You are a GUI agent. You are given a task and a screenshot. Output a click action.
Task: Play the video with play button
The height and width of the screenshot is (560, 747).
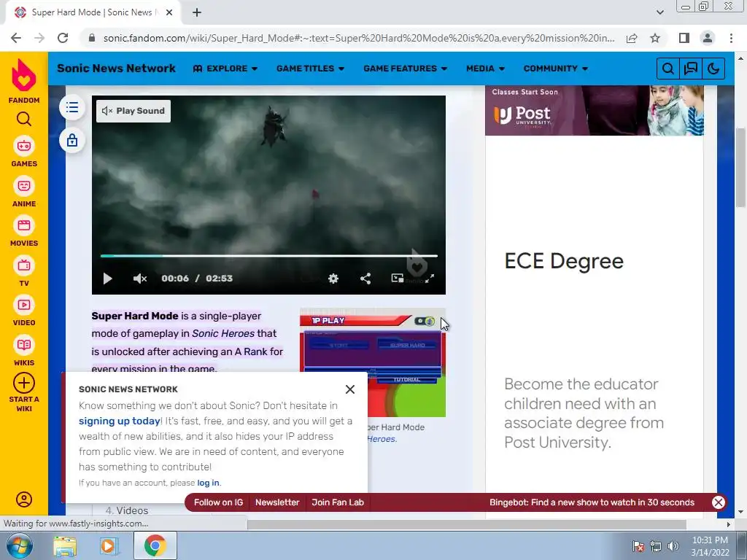(108, 279)
